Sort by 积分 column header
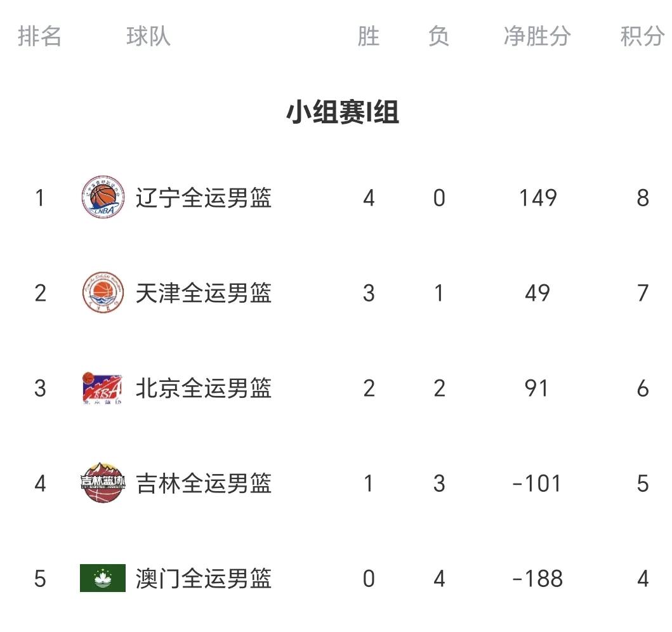Viewport: 672px width, 632px height. click(642, 36)
